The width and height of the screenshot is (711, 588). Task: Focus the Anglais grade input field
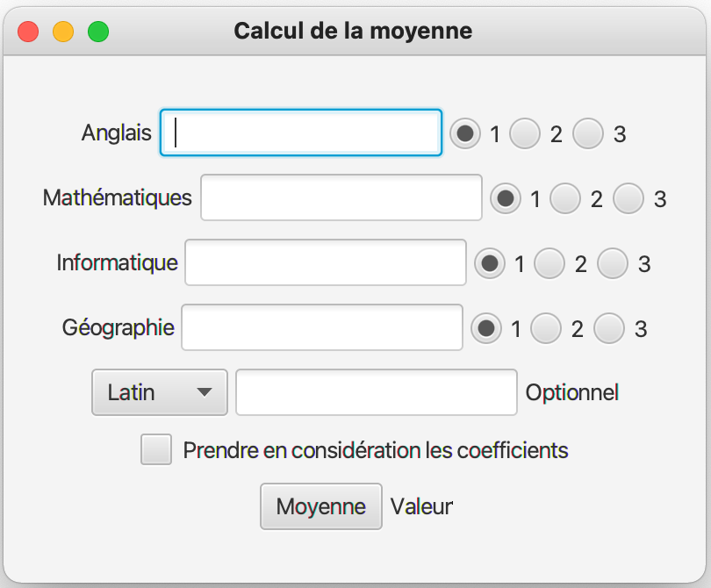tap(300, 133)
